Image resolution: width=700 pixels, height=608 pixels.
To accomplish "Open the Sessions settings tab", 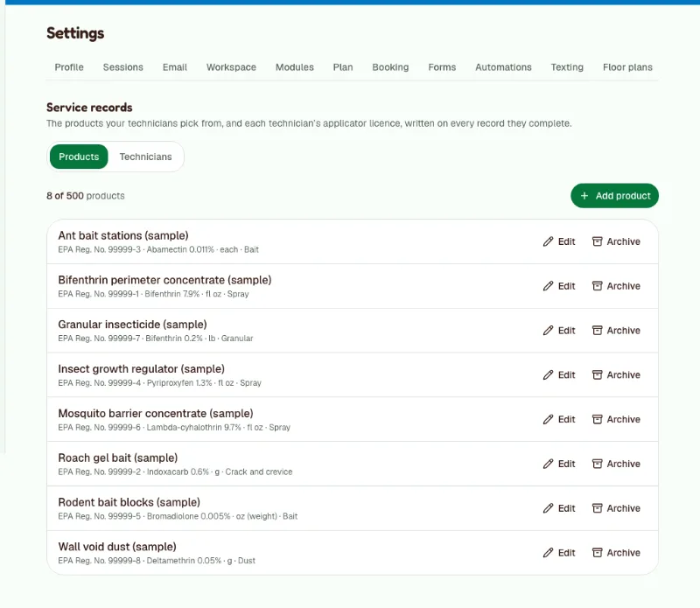I will pos(123,67).
